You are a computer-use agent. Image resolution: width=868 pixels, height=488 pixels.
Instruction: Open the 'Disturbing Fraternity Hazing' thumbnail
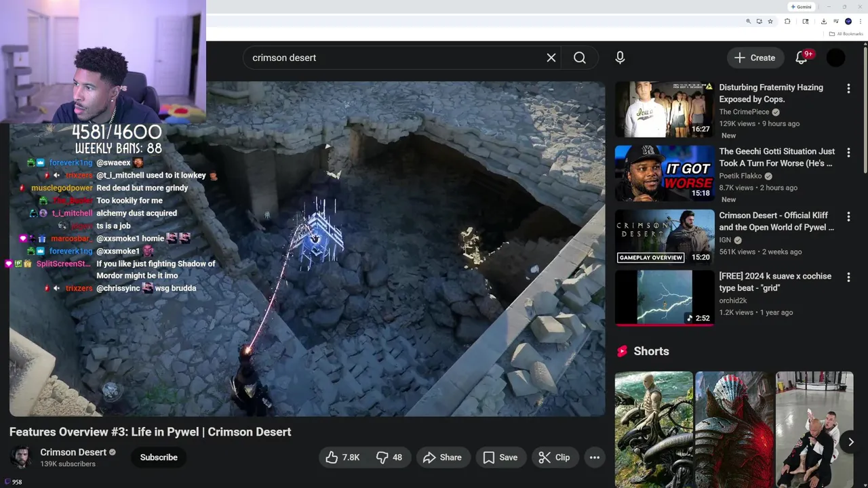(x=665, y=109)
